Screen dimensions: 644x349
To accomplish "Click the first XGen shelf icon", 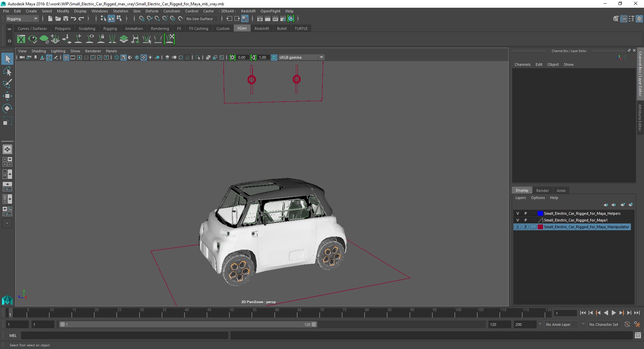I will pyautogui.click(x=21, y=39).
